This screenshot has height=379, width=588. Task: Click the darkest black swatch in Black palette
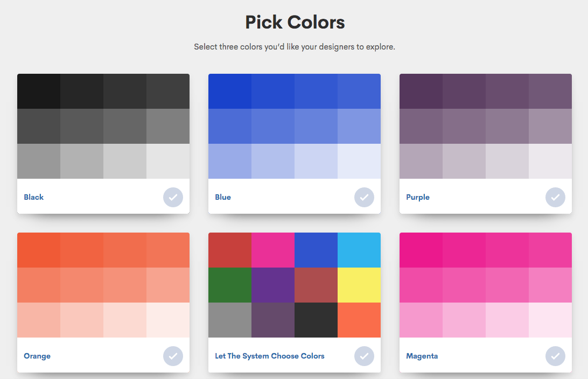point(39,91)
